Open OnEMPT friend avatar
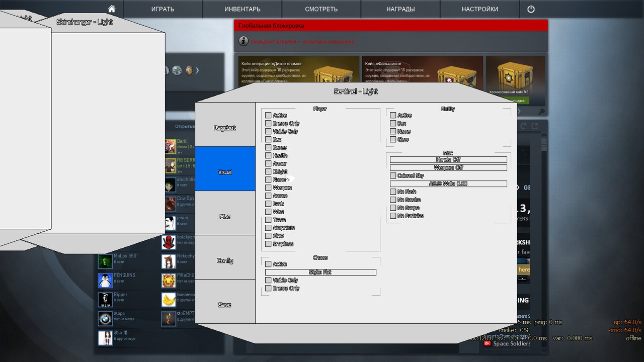Viewport: 644px width, 362px height. coord(169,319)
